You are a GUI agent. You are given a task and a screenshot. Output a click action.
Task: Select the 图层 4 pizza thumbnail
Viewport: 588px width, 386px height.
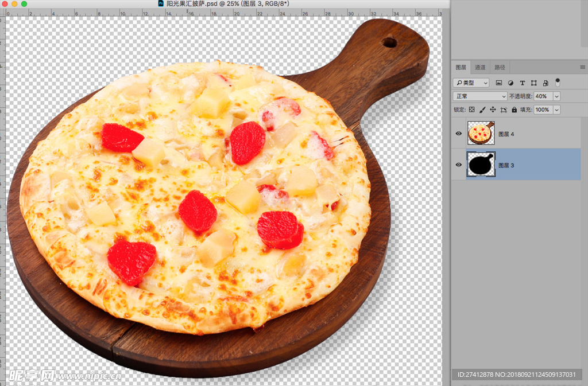(x=481, y=133)
